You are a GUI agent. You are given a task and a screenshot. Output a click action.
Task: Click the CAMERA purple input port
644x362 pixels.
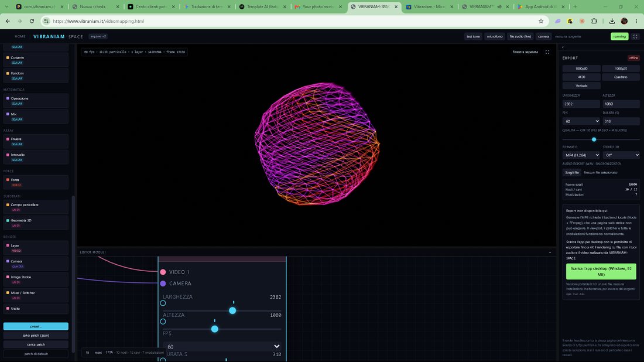pos(163,284)
